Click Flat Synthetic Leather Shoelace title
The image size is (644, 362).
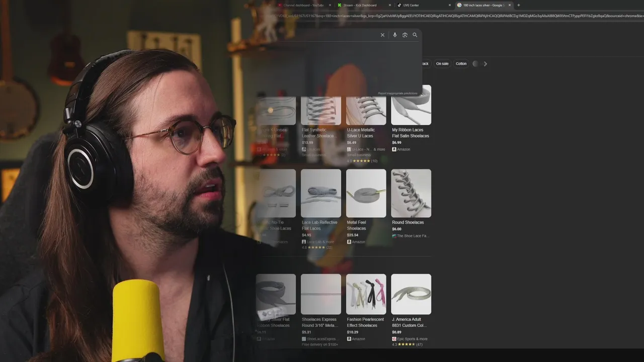coord(318,133)
